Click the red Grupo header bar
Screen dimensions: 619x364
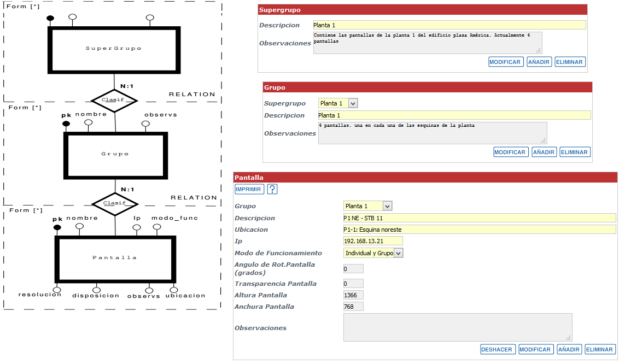(x=428, y=87)
